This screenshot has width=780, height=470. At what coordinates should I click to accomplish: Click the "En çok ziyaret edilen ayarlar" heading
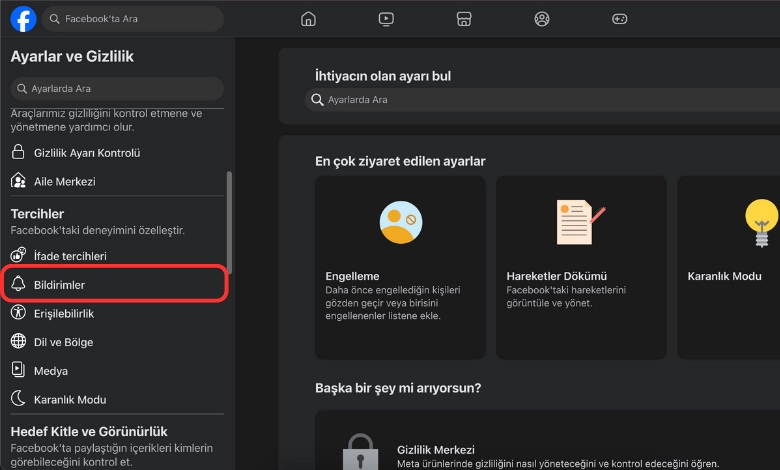[400, 161]
